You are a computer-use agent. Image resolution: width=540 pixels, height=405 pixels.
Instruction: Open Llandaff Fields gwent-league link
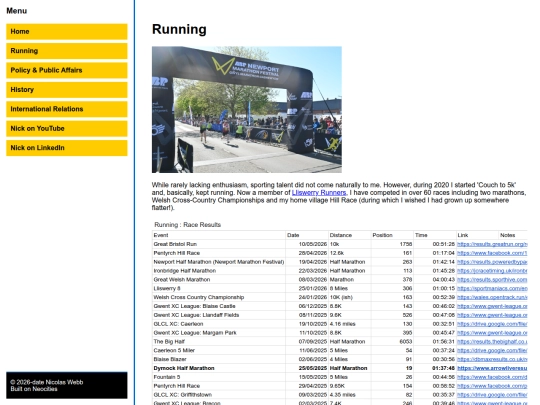coord(492,315)
